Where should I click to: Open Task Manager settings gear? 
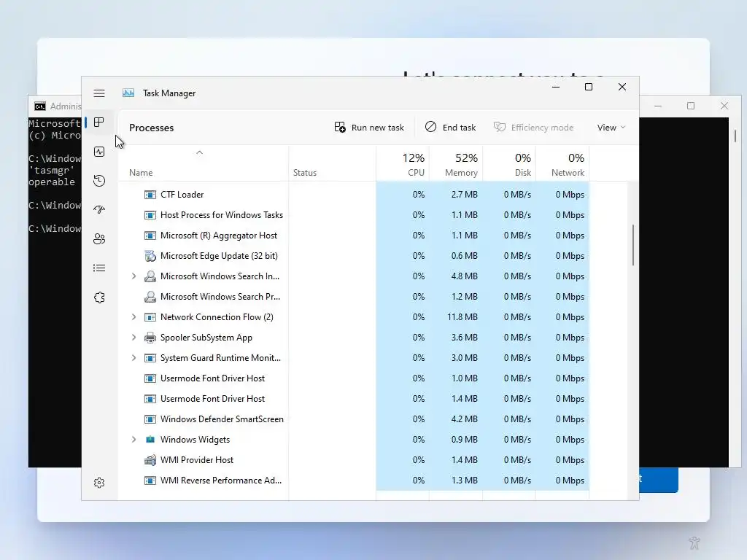click(99, 483)
